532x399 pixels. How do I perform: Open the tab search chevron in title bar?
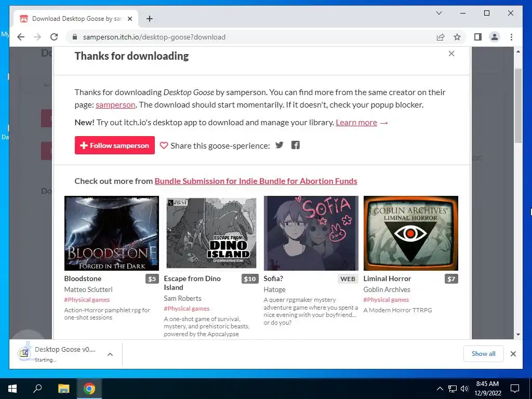(438, 13)
